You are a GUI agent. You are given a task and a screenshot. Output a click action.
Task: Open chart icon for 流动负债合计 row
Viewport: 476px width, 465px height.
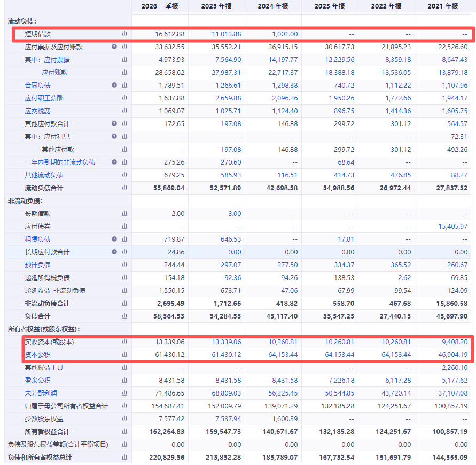point(124,188)
